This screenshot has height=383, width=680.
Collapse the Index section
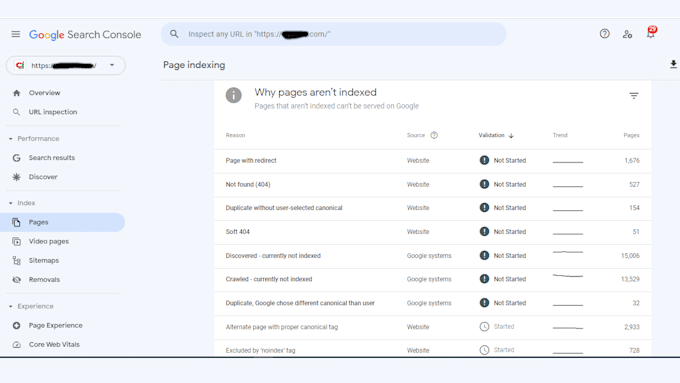tap(11, 203)
